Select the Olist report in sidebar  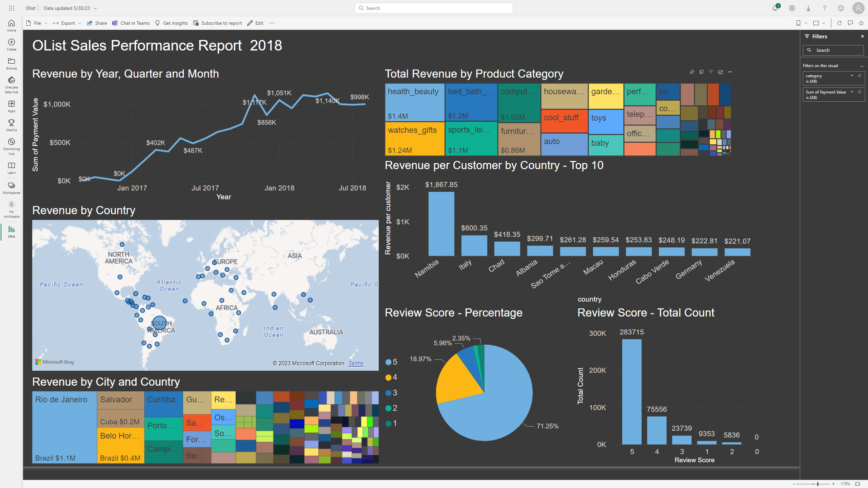point(12,232)
